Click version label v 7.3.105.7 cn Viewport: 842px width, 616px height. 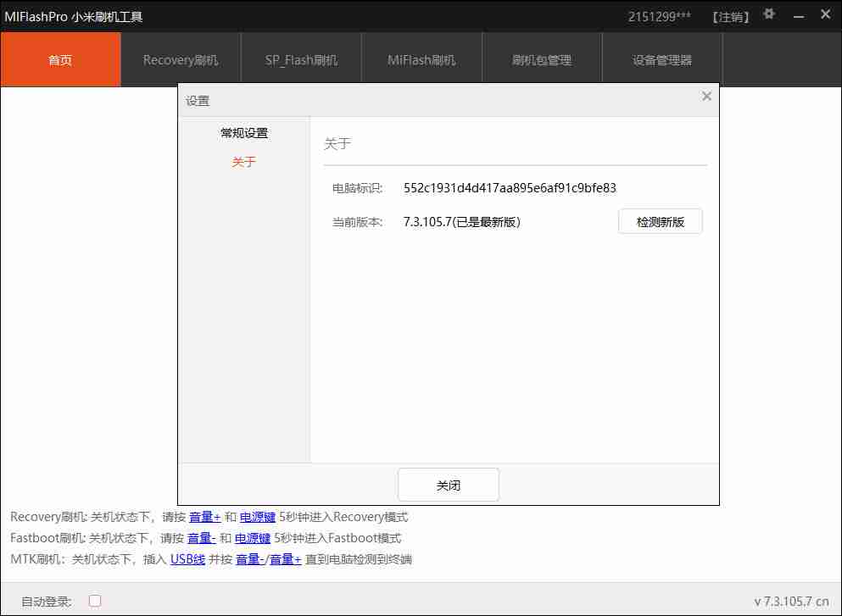[791, 602]
